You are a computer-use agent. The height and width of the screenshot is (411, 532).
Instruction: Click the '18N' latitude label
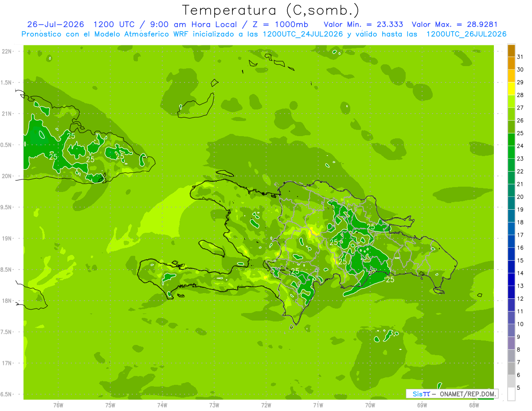[x=7, y=301]
